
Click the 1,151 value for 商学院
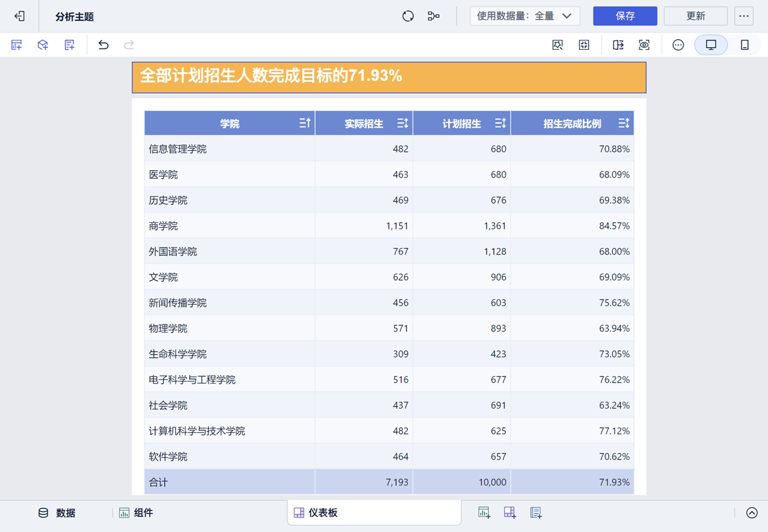(397, 226)
